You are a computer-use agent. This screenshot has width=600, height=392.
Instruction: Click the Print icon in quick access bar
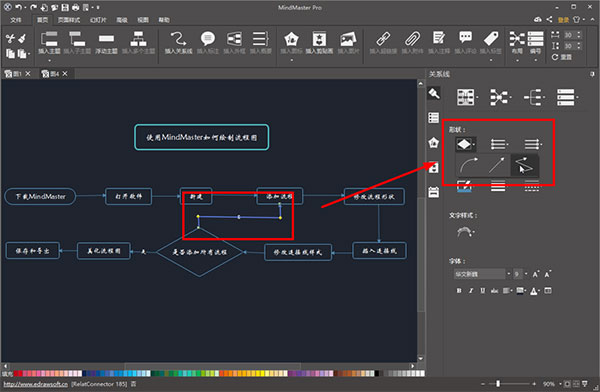pos(75,7)
